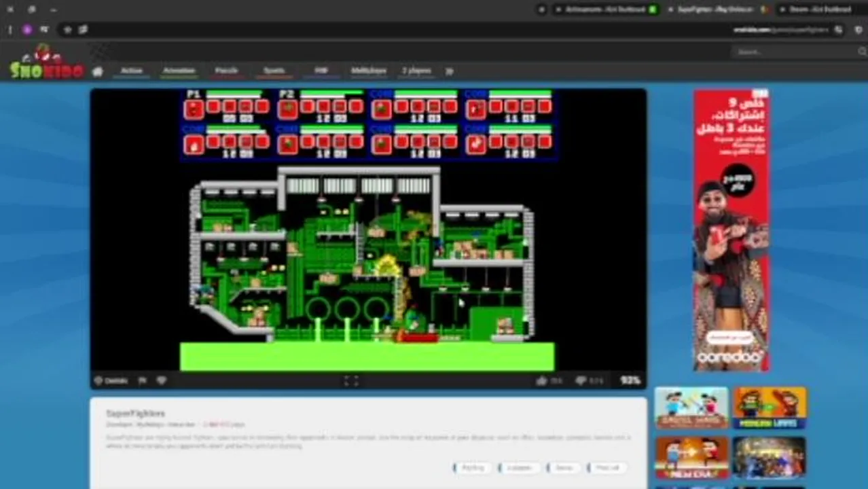Click the 2 players tag button
This screenshot has width=868, height=489.
click(519, 468)
